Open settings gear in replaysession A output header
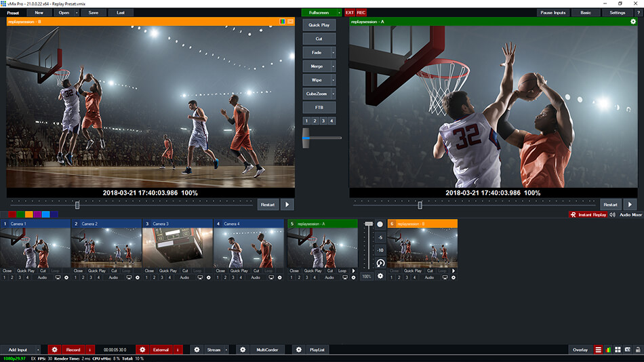 click(633, 22)
